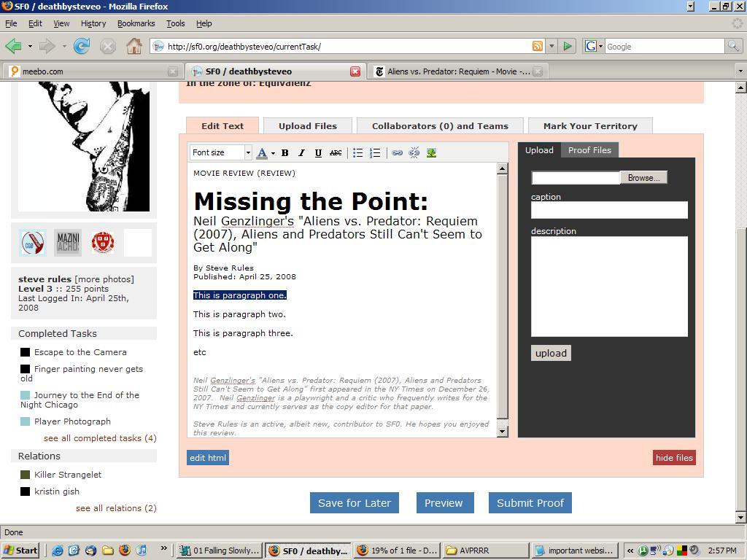Open the text color dropdown arrow
Viewport: 747px width, 560px height.
tap(273, 153)
